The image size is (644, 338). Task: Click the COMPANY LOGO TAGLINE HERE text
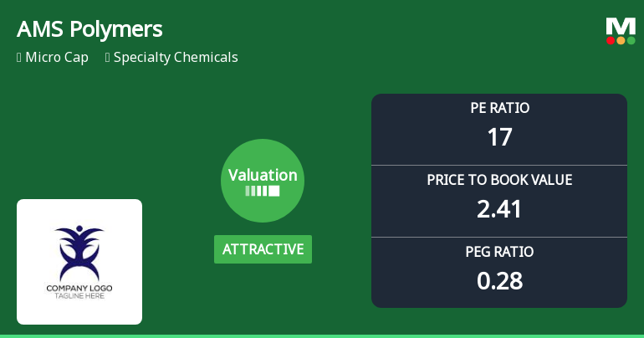tap(79, 292)
